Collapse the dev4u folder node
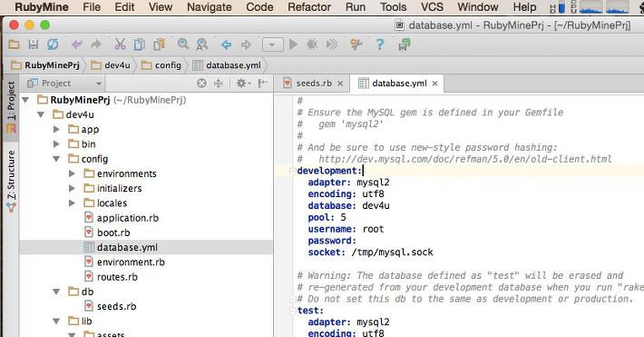 coord(41,114)
